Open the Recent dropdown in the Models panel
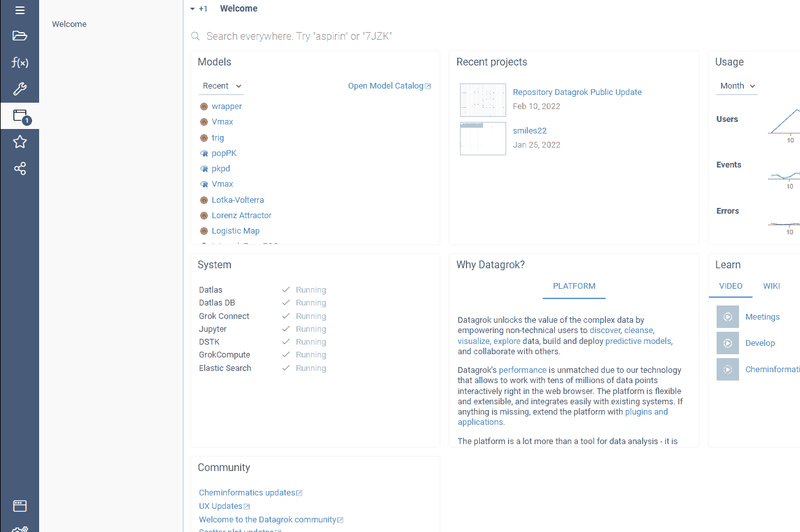Image resolution: width=800 pixels, height=532 pixels. coord(221,85)
